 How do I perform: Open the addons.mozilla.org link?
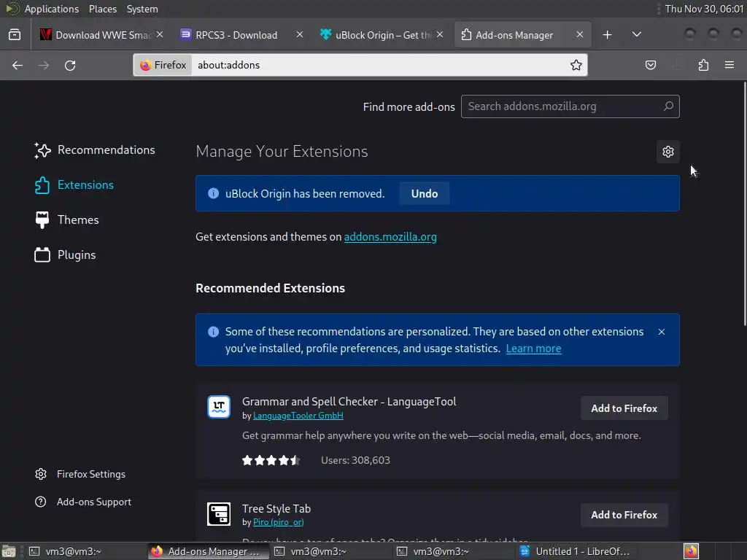pyautogui.click(x=390, y=237)
